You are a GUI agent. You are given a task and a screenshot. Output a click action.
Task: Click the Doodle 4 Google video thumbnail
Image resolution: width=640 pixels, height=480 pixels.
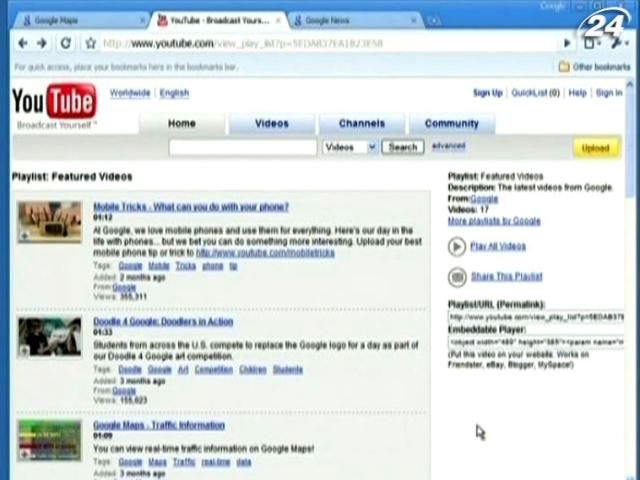click(49, 337)
